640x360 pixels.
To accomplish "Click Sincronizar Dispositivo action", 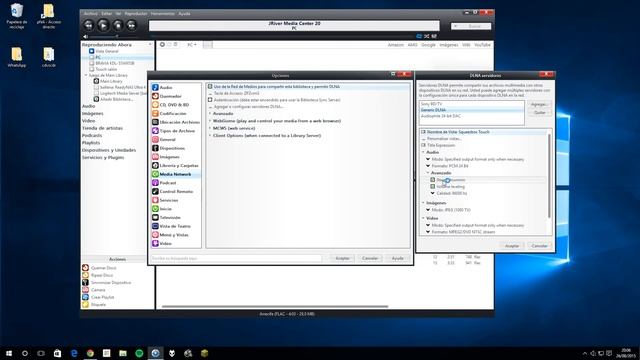I will click(x=107, y=282).
